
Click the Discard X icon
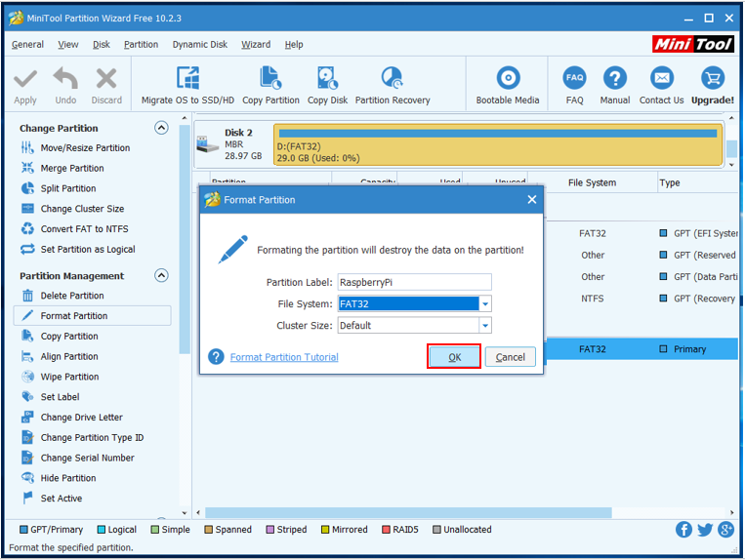(106, 78)
